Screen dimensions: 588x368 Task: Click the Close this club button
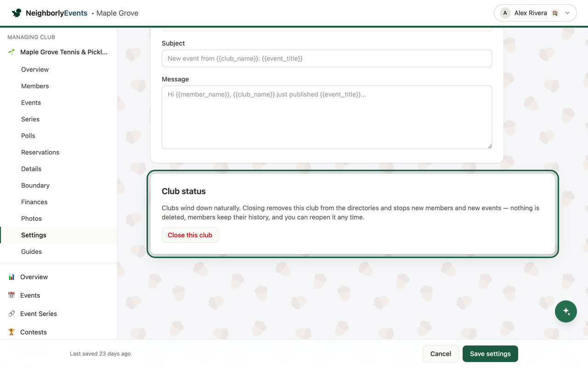190,235
